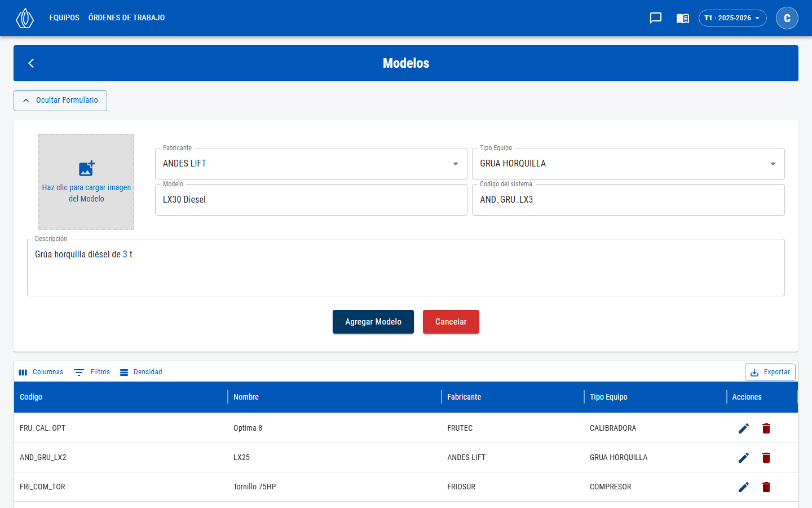Delete the AND_GRU_LX2 row
812x508 pixels.
766,458
